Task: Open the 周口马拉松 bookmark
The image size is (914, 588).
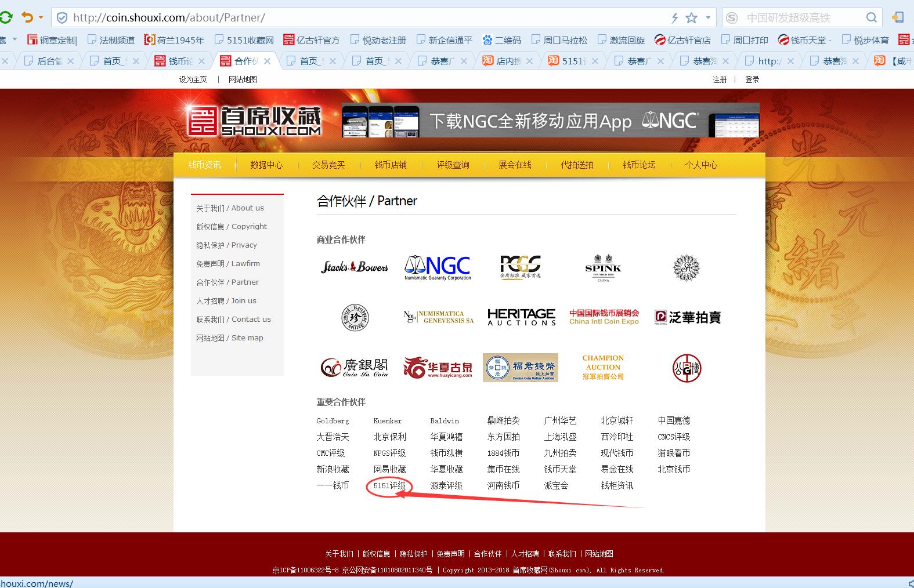Action: tap(559, 40)
